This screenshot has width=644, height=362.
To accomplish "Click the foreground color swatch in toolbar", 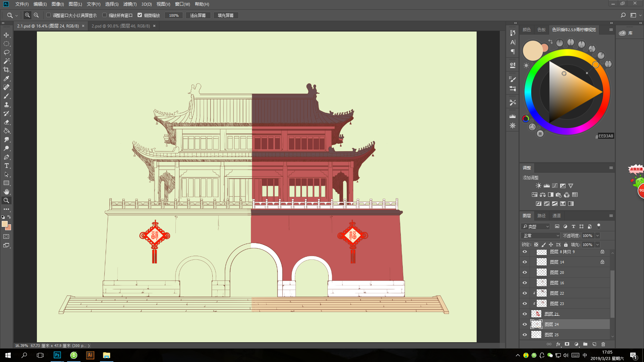I will [4, 224].
